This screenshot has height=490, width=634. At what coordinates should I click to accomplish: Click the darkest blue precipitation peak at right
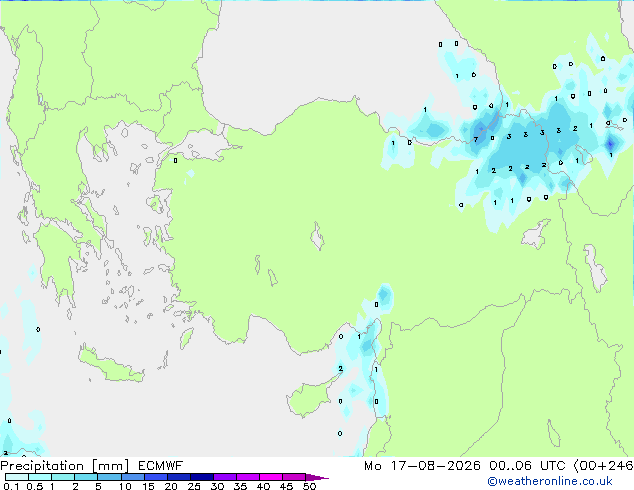pyautogui.click(x=610, y=143)
